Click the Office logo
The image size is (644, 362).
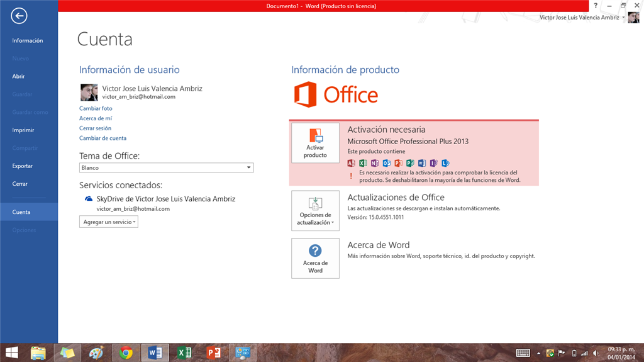[336, 94]
